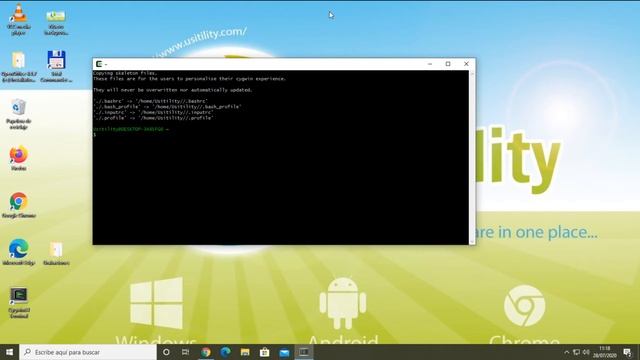
Task: Open the VLC media player desktop shortcut
Action: pyautogui.click(x=18, y=19)
